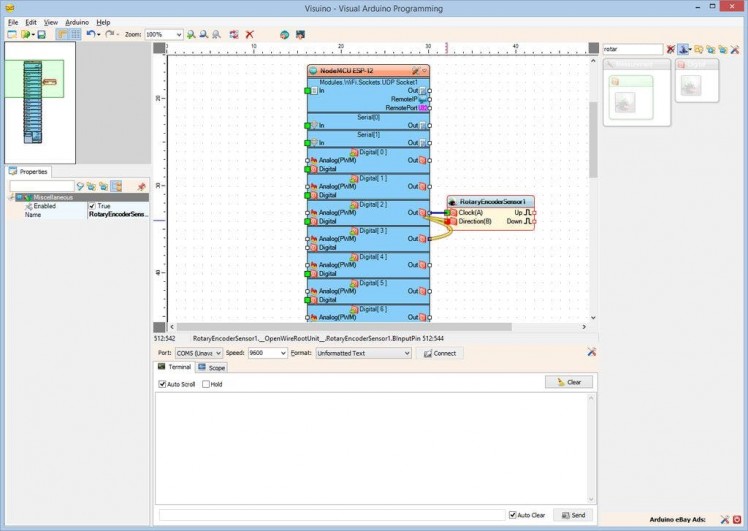Click the Save icon in the toolbar
748x531 pixels.
[x=41, y=34]
